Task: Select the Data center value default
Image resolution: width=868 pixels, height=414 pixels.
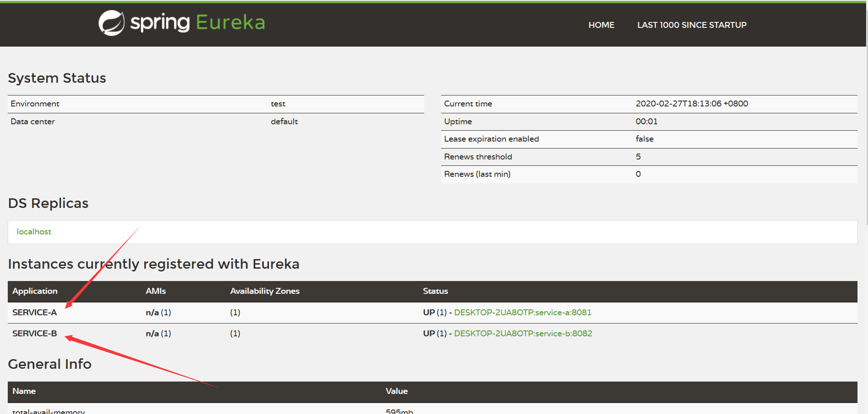Action: pyautogui.click(x=284, y=122)
